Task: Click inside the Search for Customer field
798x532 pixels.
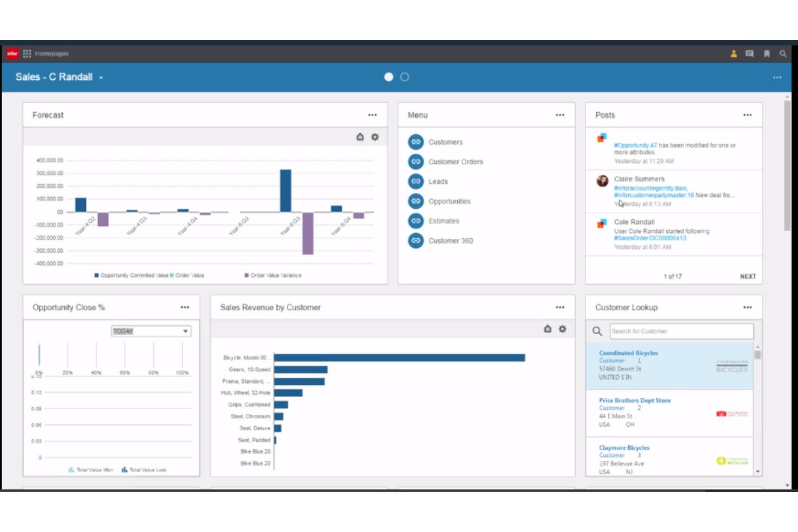Action: coord(681,331)
